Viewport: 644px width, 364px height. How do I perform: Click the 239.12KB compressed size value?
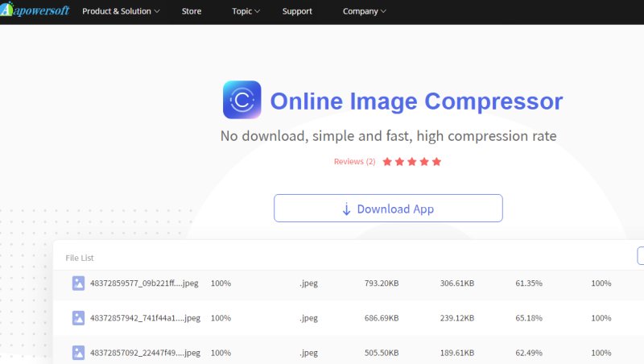457,318
